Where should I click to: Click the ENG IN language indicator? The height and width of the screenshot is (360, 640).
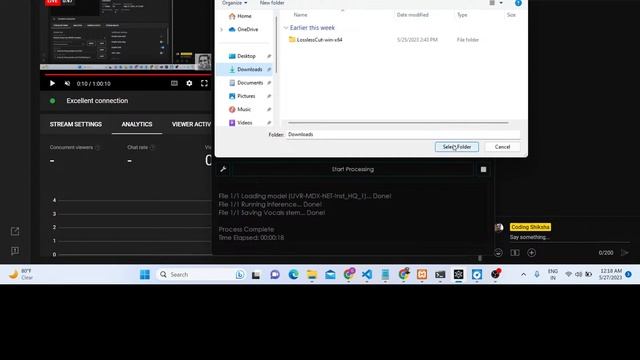tap(553, 274)
